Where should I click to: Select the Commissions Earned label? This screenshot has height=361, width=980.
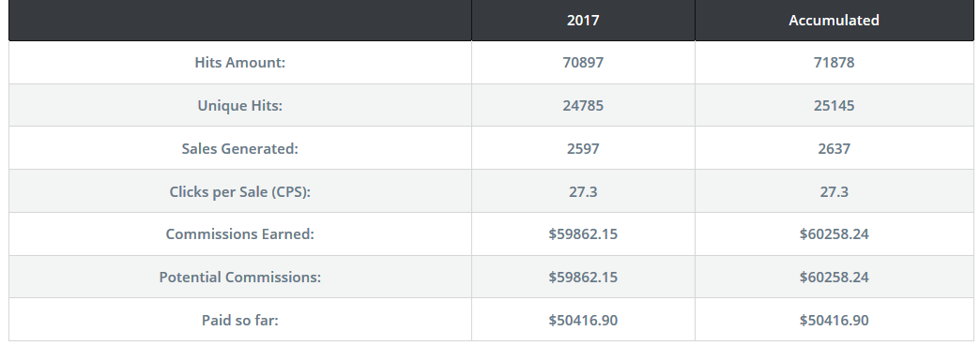click(x=240, y=234)
